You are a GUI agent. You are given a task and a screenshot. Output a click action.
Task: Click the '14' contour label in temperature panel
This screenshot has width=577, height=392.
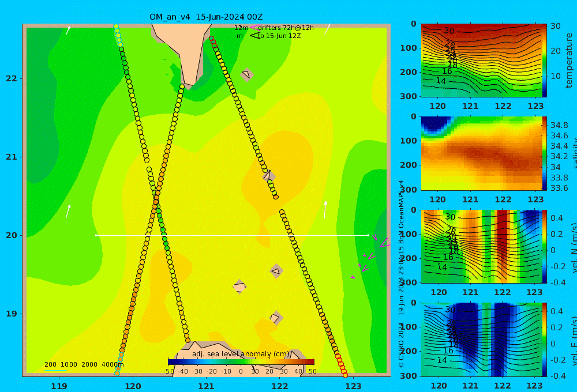[x=441, y=81]
